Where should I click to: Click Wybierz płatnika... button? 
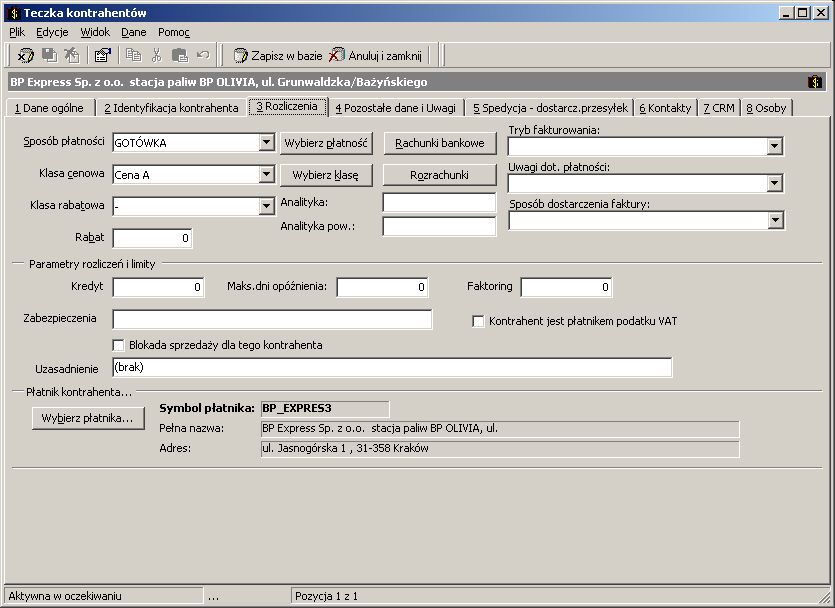(88, 418)
